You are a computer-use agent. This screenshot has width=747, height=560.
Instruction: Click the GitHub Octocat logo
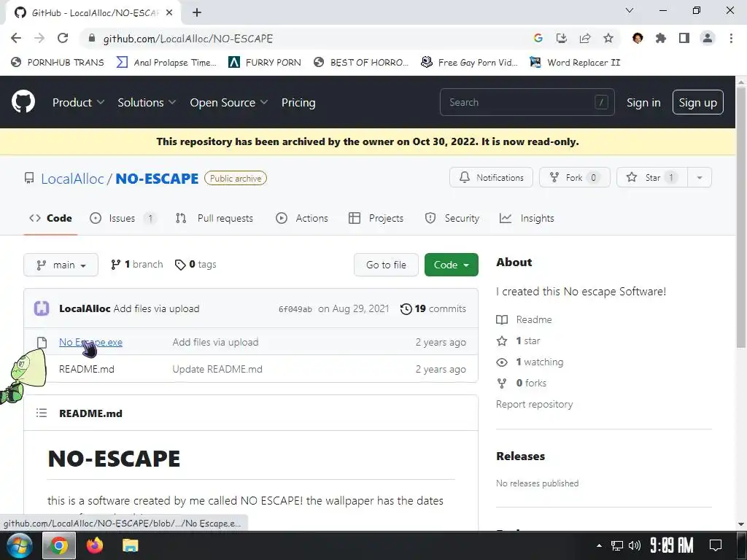click(x=23, y=101)
